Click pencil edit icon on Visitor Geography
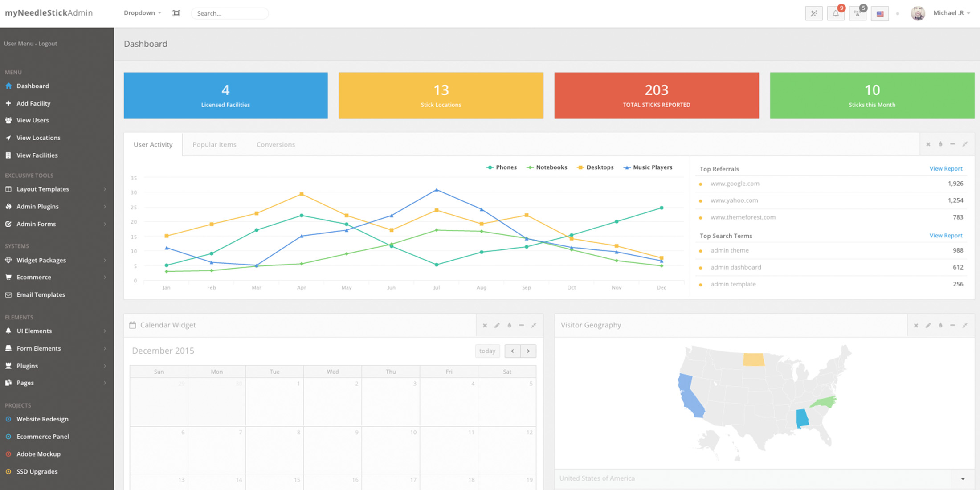 pyautogui.click(x=928, y=325)
